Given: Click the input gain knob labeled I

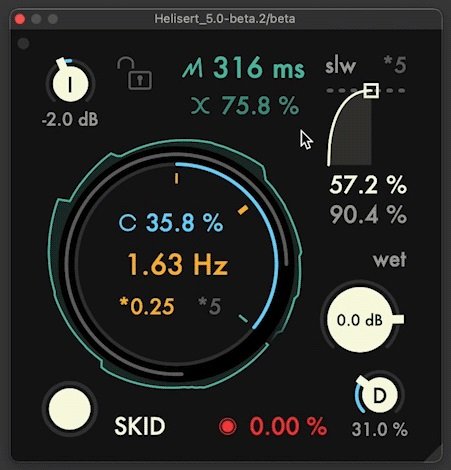Looking at the screenshot, I should (70, 82).
